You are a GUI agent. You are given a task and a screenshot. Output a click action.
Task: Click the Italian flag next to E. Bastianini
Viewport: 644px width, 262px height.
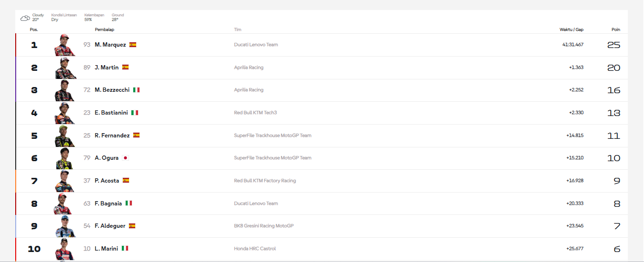tap(135, 113)
